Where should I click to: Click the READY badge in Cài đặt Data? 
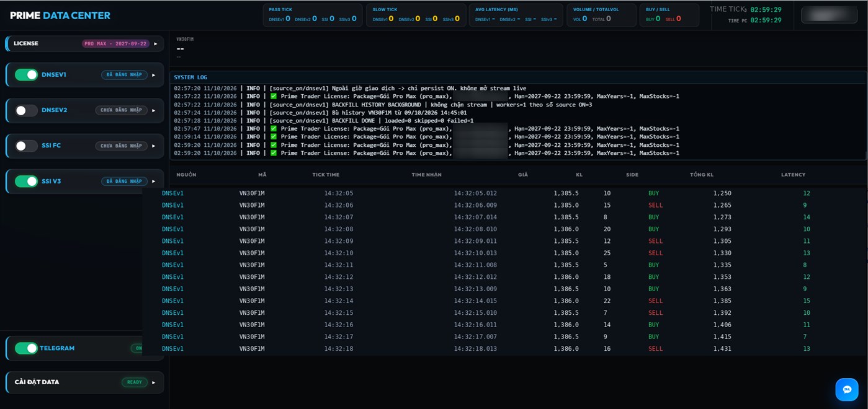(135, 382)
